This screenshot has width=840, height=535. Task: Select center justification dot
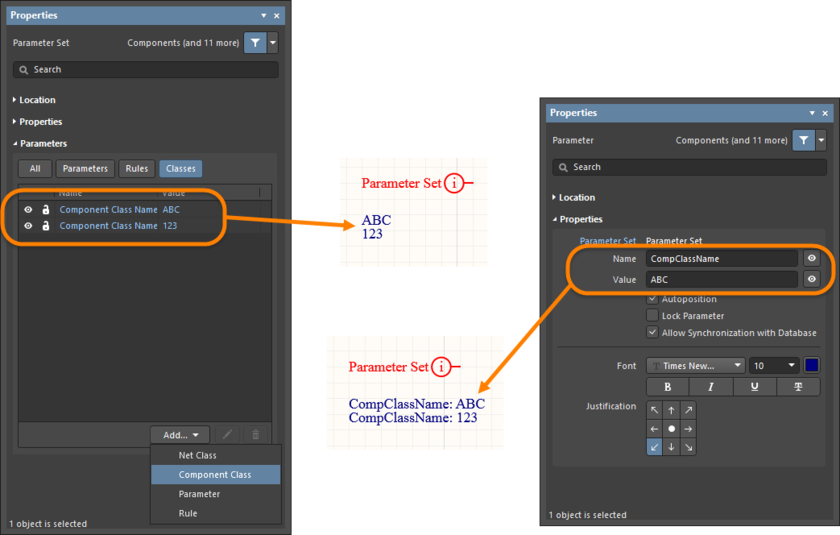[672, 428]
